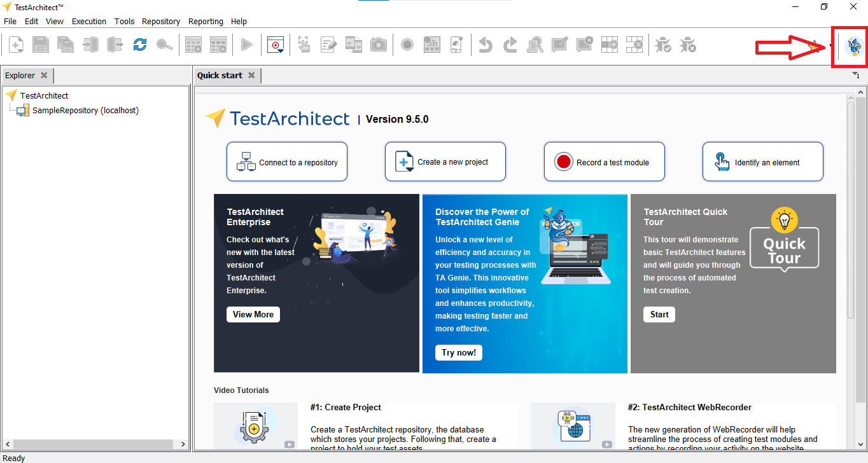Image resolution: width=868 pixels, height=463 pixels.
Task: Click Start on Quick Tour card
Action: click(x=659, y=314)
